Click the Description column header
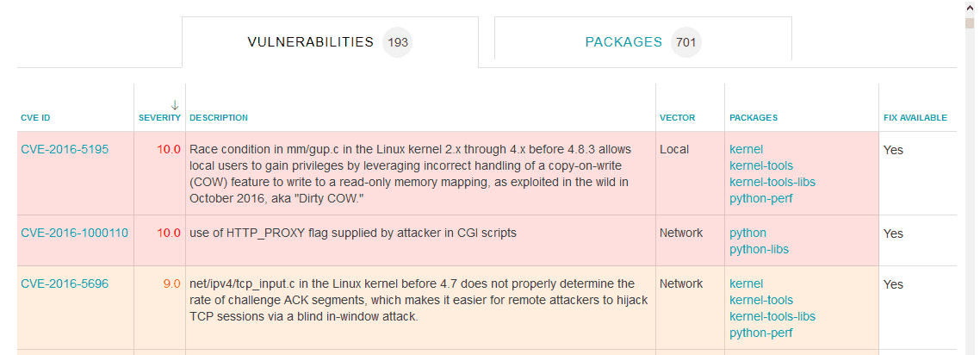980x355 pixels. 219,117
